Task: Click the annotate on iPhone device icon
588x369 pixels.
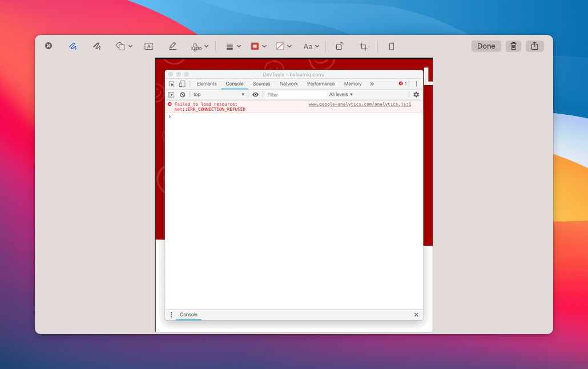Action: 392,46
